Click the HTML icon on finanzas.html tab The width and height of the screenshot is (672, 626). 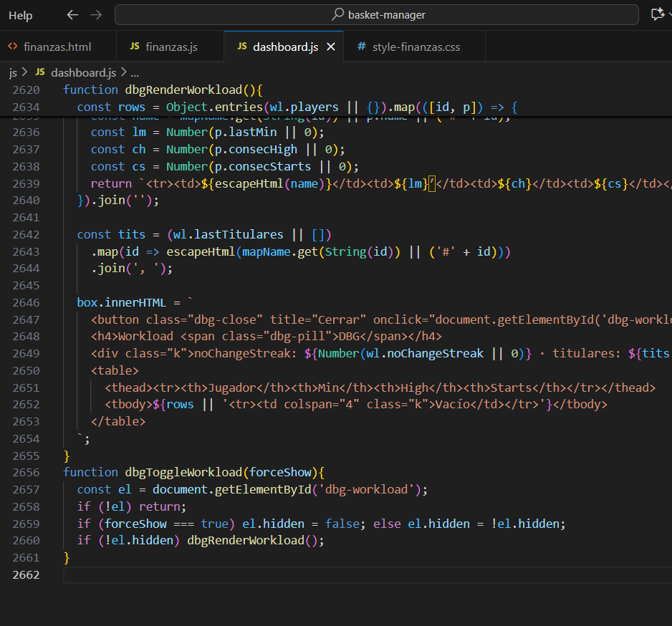(x=13, y=47)
